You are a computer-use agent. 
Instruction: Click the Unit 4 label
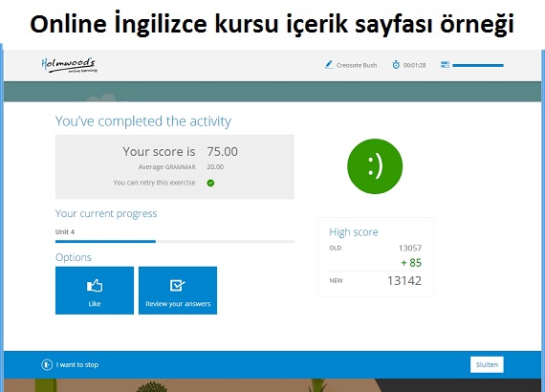coord(65,231)
